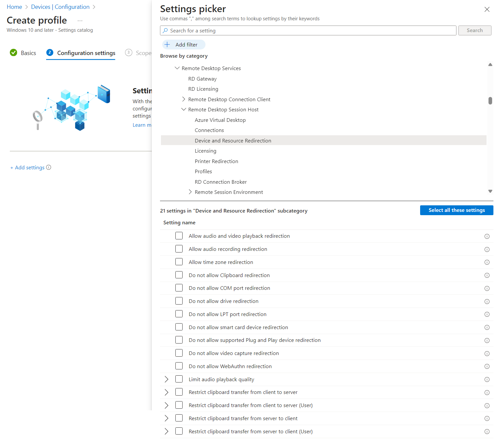
Task: Collapse the Remote Desktop Session Host category
Action: coord(184,109)
